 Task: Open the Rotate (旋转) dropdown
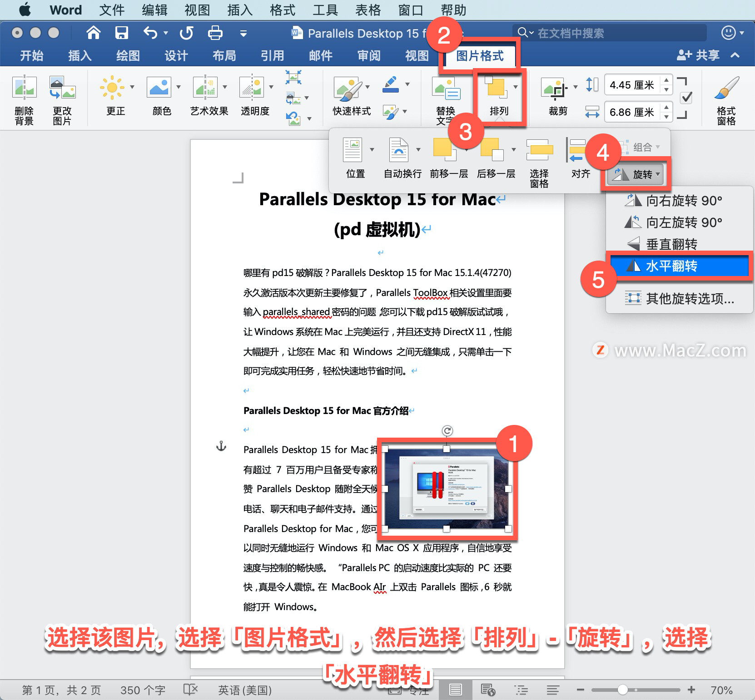[636, 174]
